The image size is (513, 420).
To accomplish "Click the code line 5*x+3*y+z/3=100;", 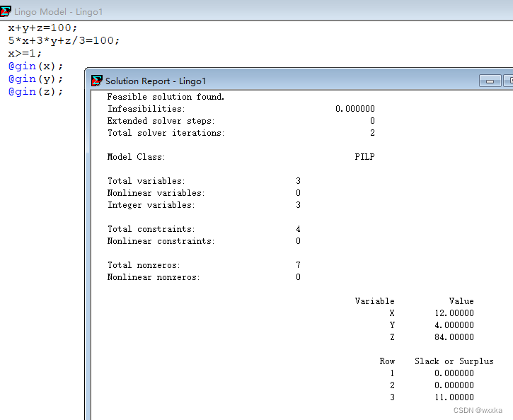I will (x=64, y=40).
